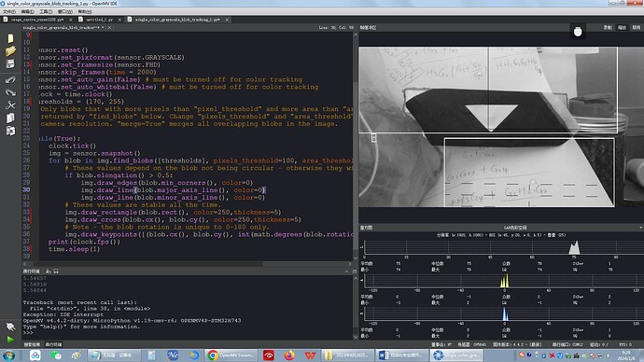Click the terminal '>>>' prompt
644x362 pixels.
coord(27,332)
